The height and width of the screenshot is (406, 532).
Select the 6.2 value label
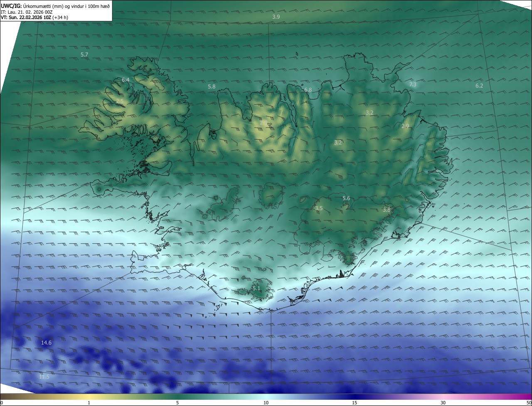pos(479,86)
